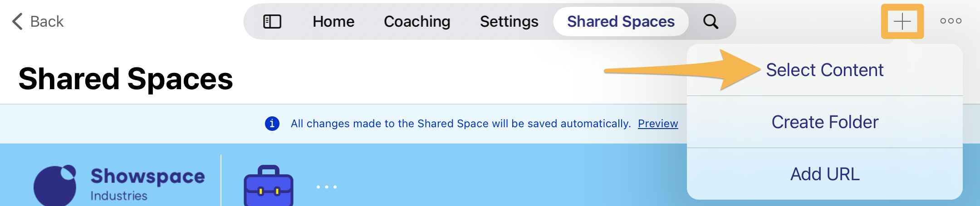Open the Settings tab

[509, 21]
